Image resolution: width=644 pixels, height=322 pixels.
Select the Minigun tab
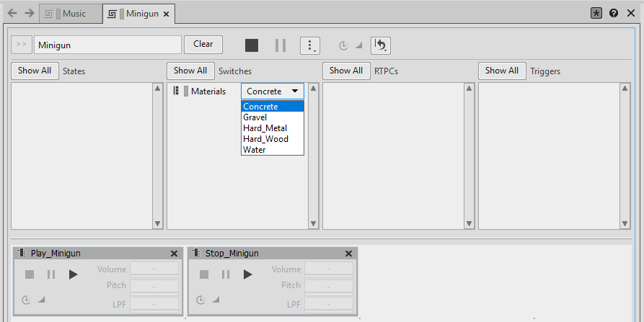tap(138, 14)
